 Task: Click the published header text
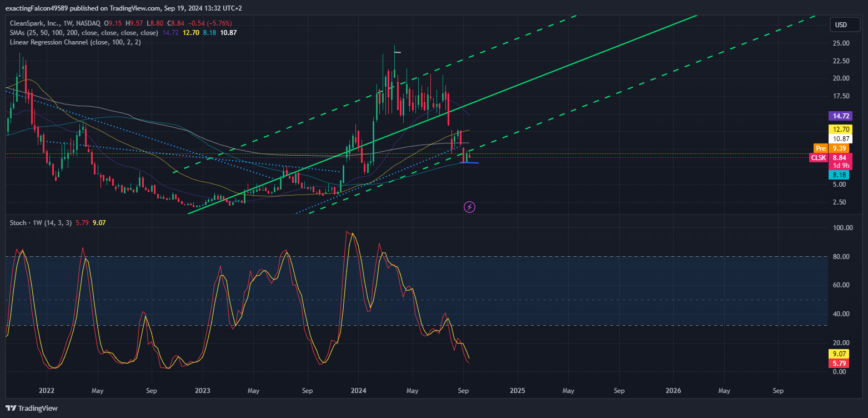pos(123,8)
